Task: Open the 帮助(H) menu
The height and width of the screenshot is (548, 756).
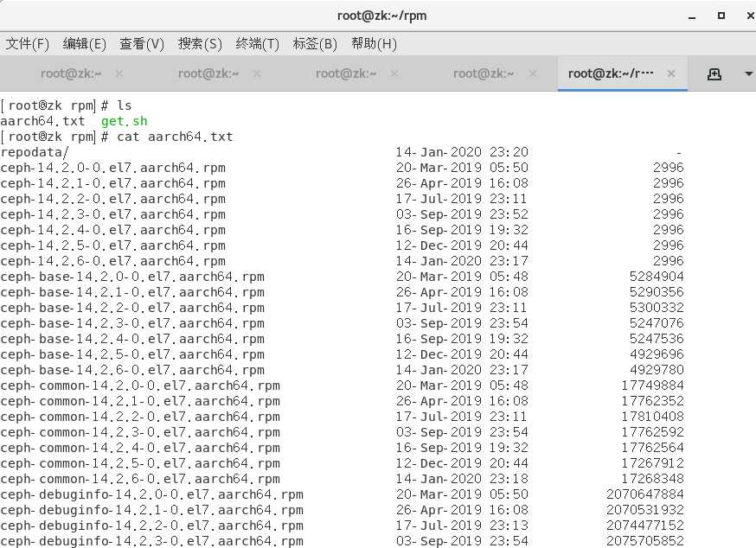Action: (374, 44)
